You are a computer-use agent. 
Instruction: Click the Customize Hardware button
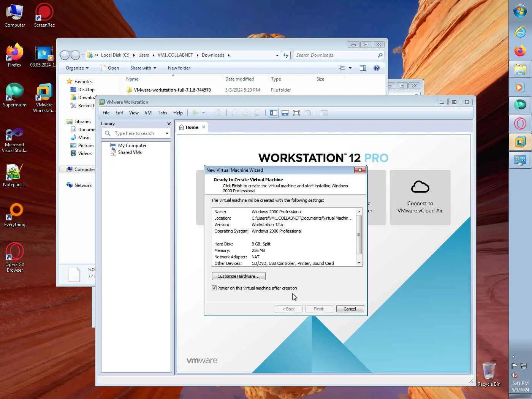click(239, 276)
